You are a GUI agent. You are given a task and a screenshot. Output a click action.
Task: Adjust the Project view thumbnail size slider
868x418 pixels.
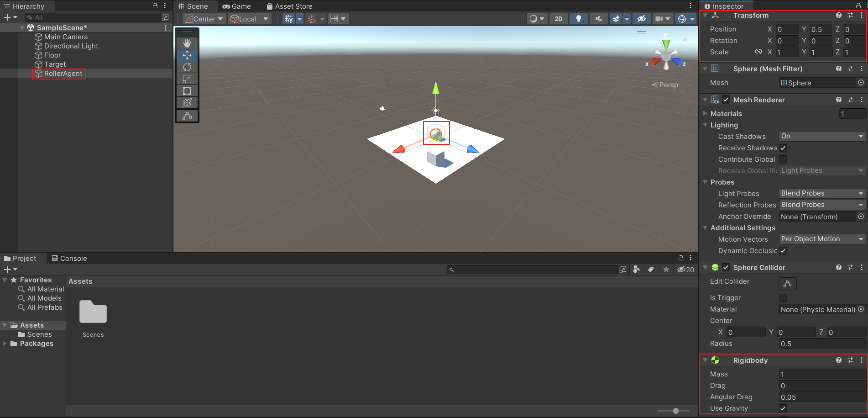tap(675, 411)
